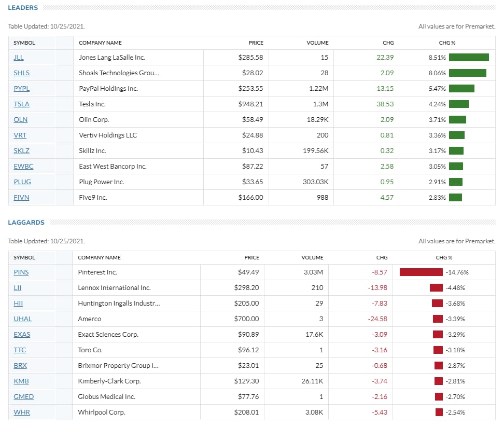
Task: Open the SKLZ ticker link
Action: pos(21,151)
